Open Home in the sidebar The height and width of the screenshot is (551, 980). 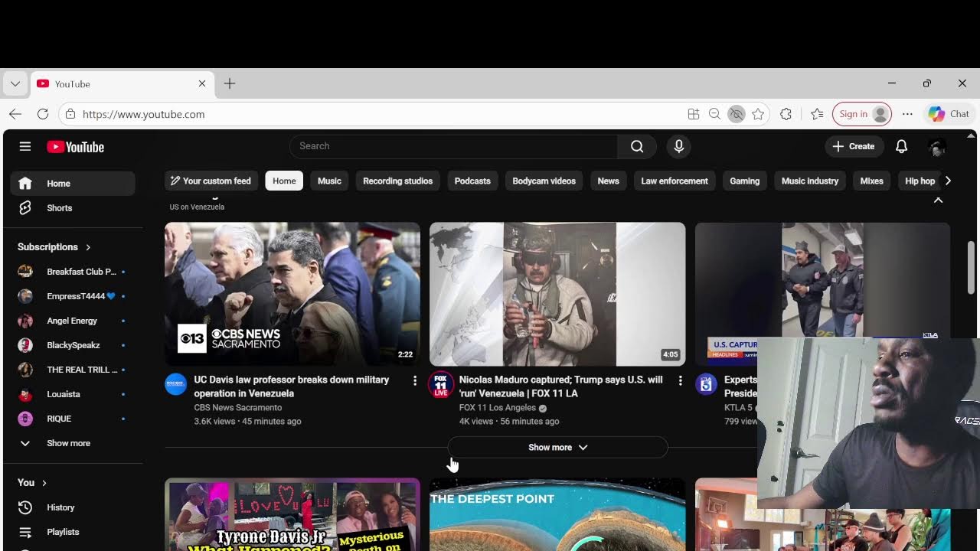73,184
